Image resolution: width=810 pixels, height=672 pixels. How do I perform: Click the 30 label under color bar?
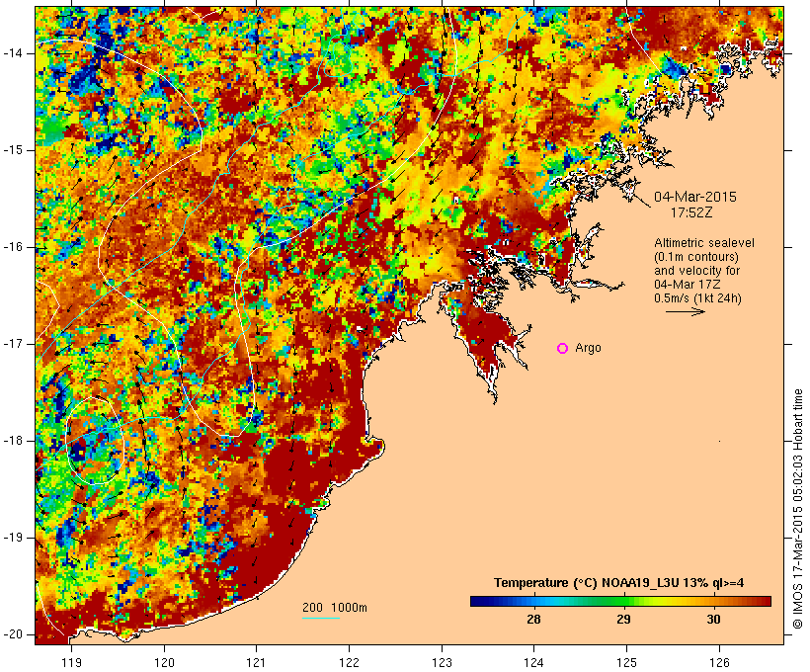click(713, 620)
